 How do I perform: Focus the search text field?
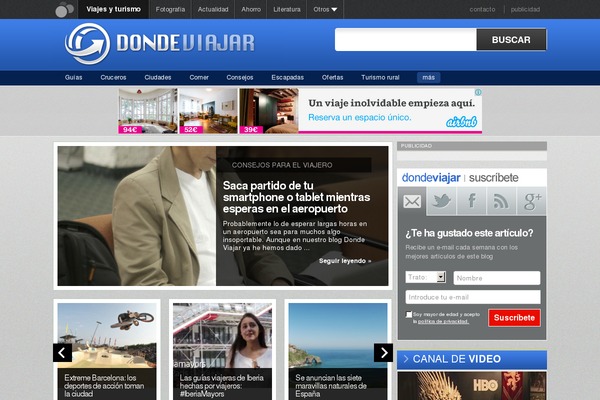click(x=406, y=39)
